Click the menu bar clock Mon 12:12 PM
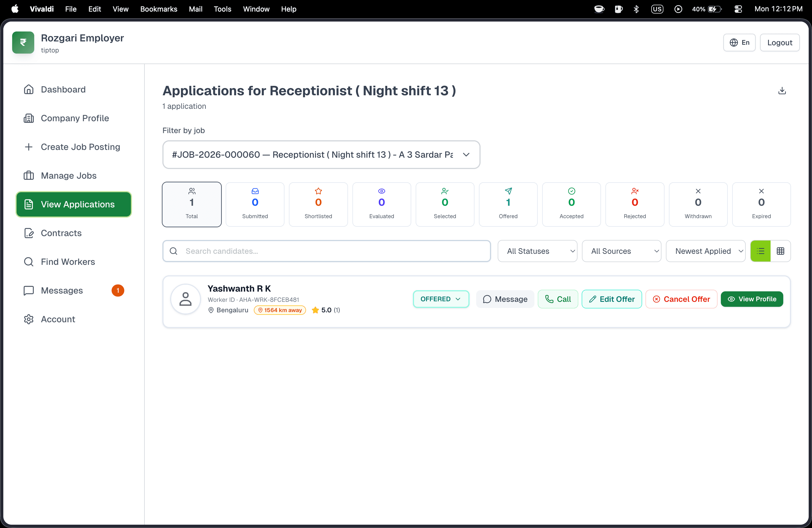 point(779,9)
